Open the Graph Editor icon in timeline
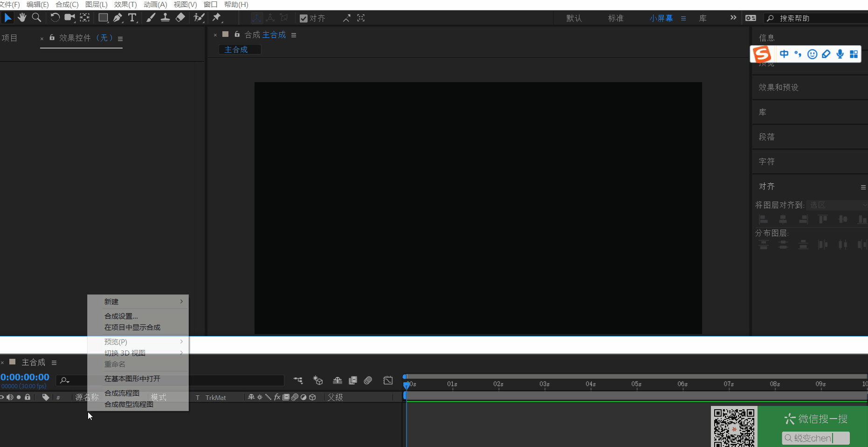The height and width of the screenshot is (447, 868). pyautogui.click(x=388, y=380)
